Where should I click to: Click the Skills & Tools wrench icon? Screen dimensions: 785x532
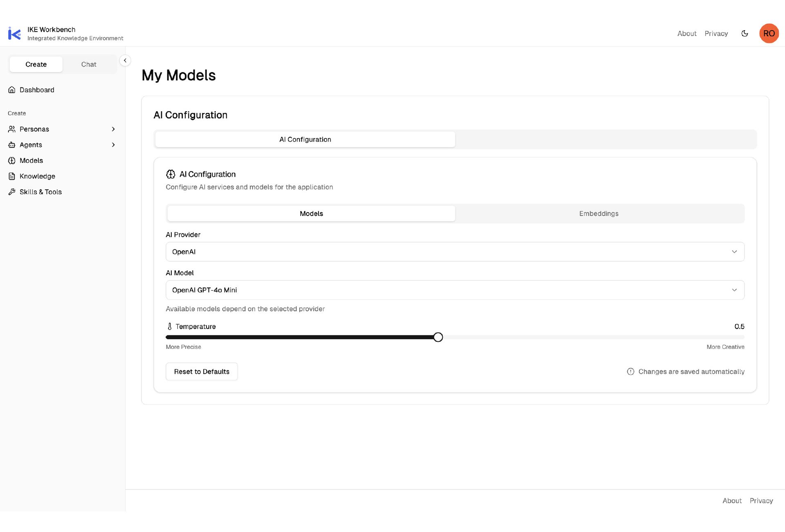pos(12,192)
